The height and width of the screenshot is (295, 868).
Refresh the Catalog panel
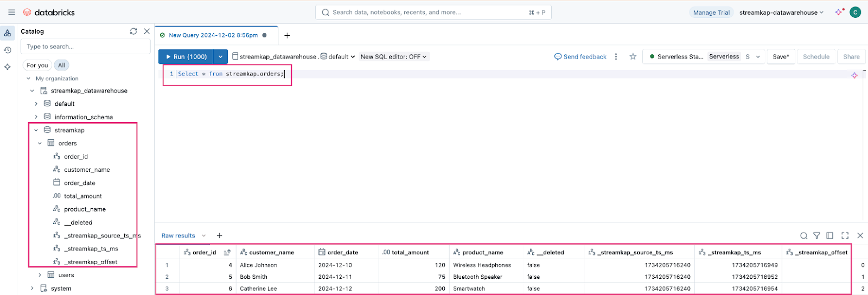point(133,31)
